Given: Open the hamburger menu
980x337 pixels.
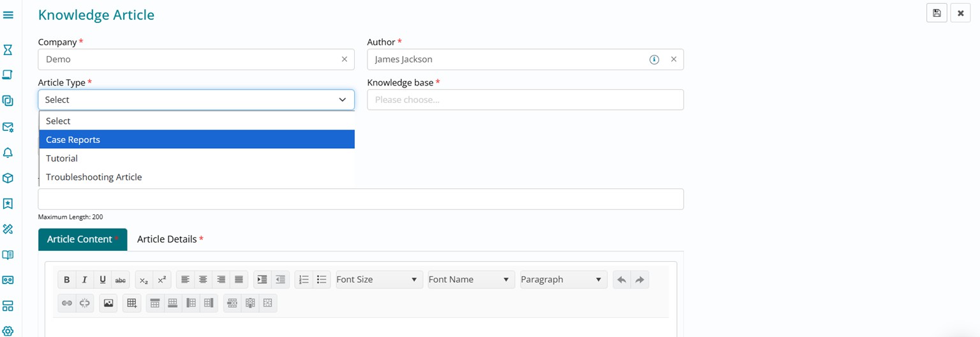Looking at the screenshot, I should pyautogui.click(x=8, y=15).
